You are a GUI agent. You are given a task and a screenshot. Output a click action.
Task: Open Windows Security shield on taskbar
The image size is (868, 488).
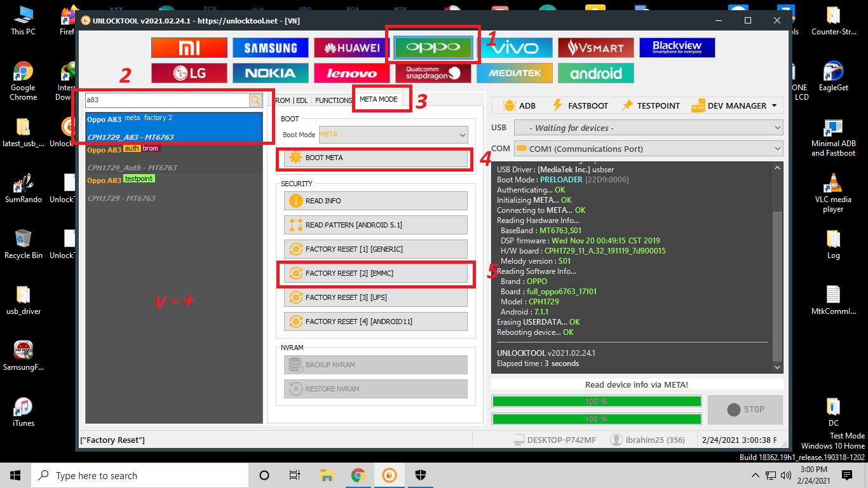(x=421, y=475)
